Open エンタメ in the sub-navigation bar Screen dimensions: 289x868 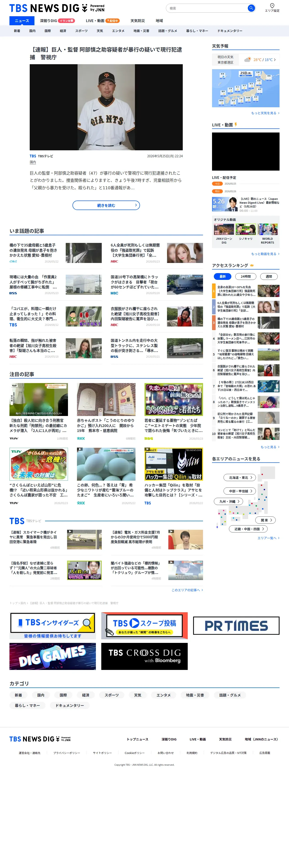tap(118, 31)
